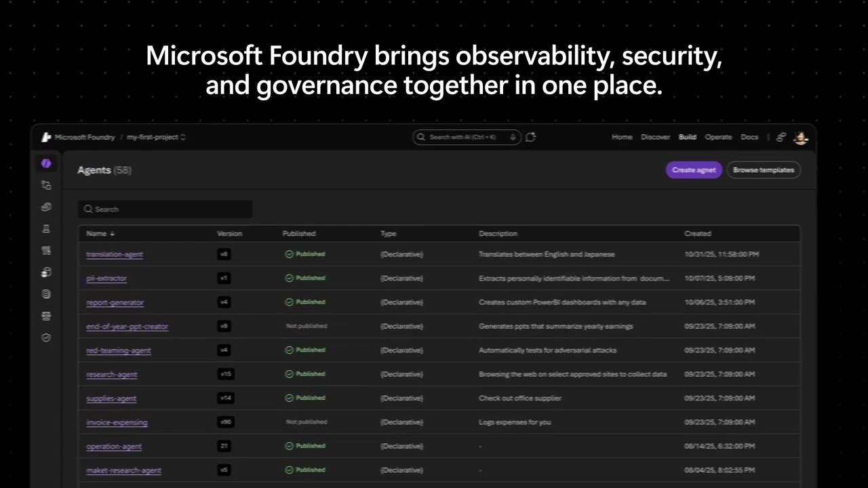Click the agents list Search field
Image resolution: width=868 pixels, height=488 pixels.
pyautogui.click(x=165, y=209)
